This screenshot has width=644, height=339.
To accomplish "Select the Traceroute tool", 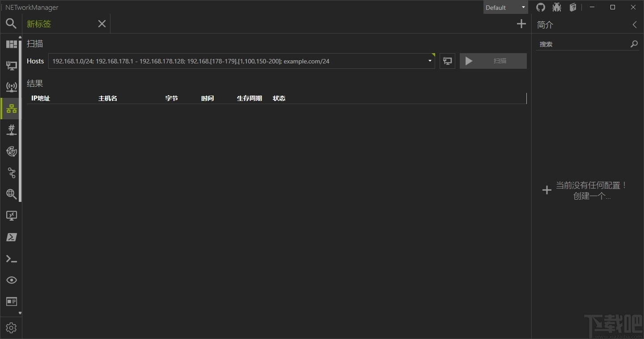I will tap(11, 173).
